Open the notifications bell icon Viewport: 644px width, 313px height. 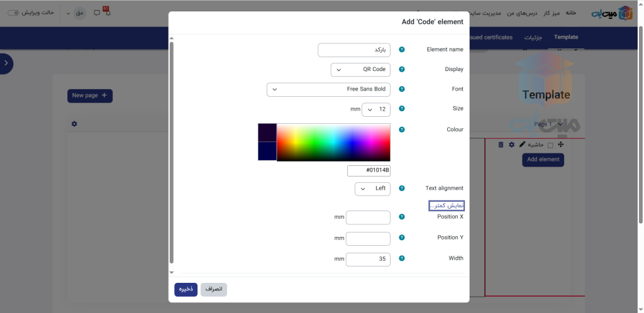click(x=106, y=12)
